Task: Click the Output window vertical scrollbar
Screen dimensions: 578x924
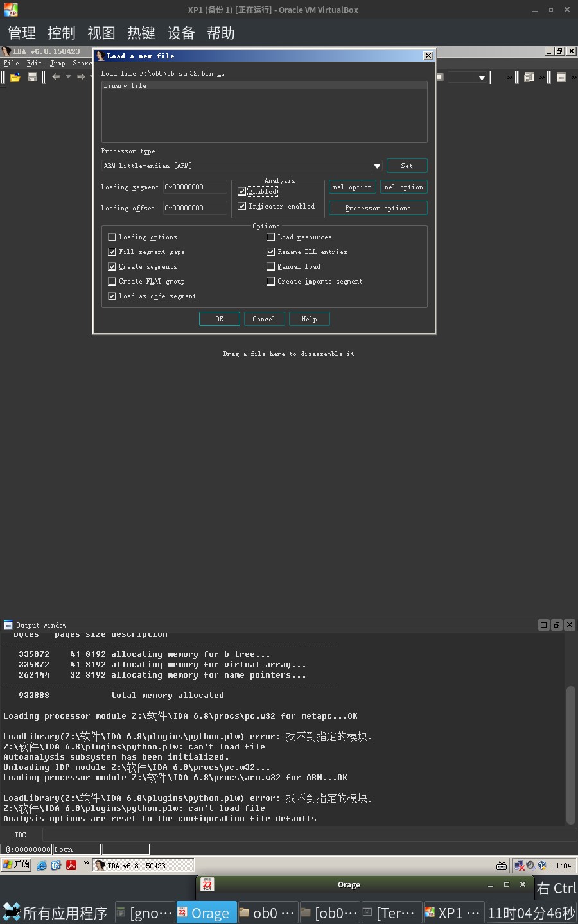Action: (570, 754)
